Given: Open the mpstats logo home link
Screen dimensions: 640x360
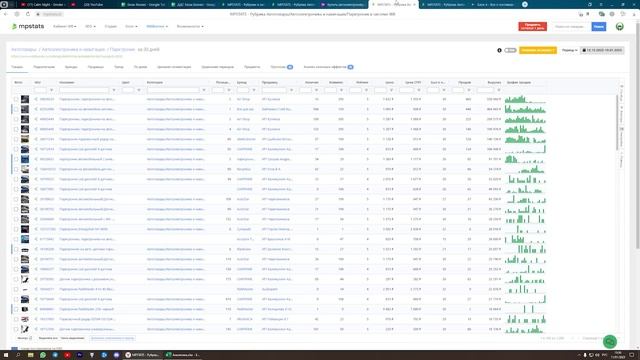Looking at the screenshot, I should pos(28,26).
